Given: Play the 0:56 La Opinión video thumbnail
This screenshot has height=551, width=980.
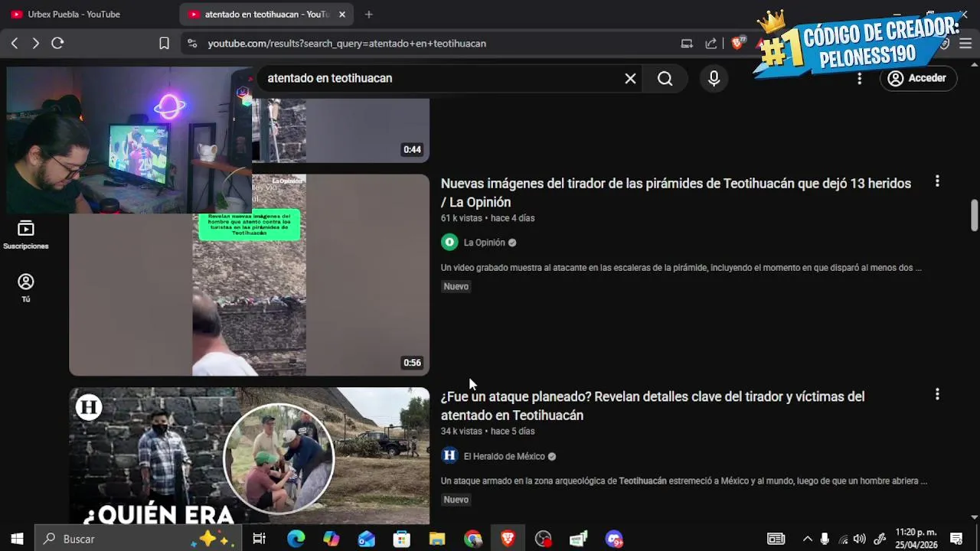Looking at the screenshot, I should click(x=249, y=275).
